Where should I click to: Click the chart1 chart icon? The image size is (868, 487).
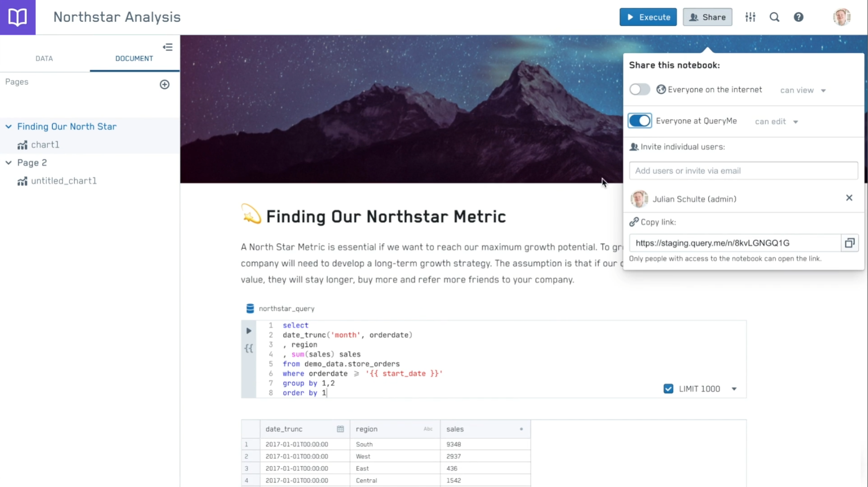pos(22,145)
